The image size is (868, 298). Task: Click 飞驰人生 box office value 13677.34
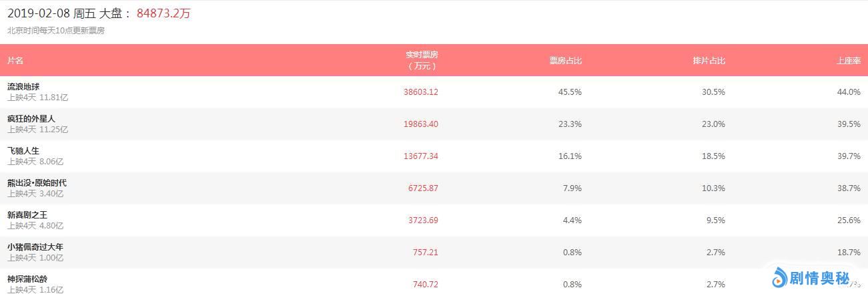421,156
